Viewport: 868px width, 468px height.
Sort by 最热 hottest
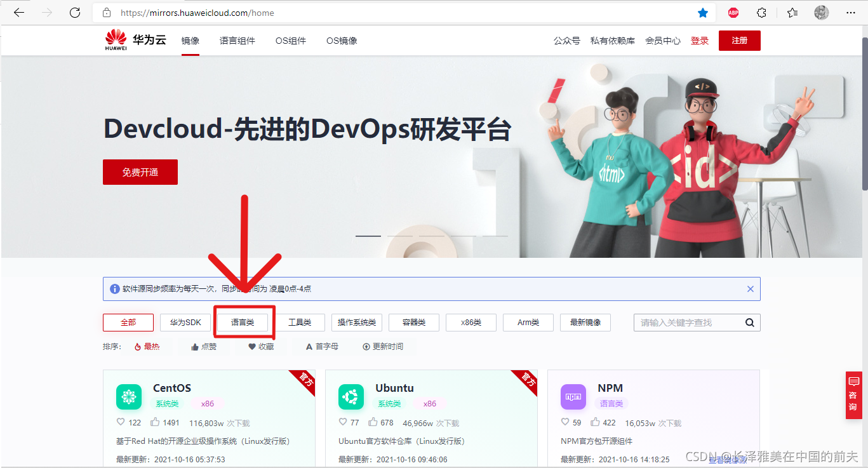[x=147, y=347]
